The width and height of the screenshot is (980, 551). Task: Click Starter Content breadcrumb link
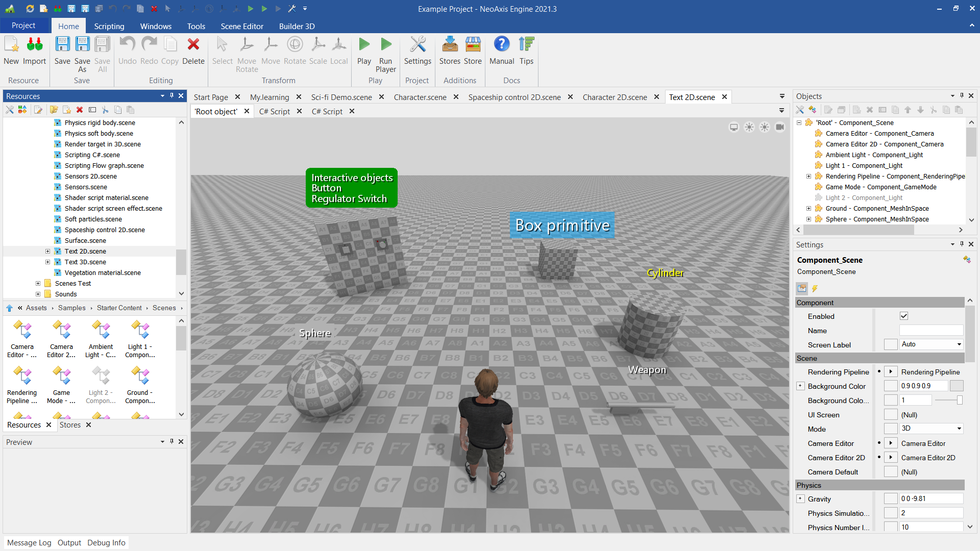(119, 308)
